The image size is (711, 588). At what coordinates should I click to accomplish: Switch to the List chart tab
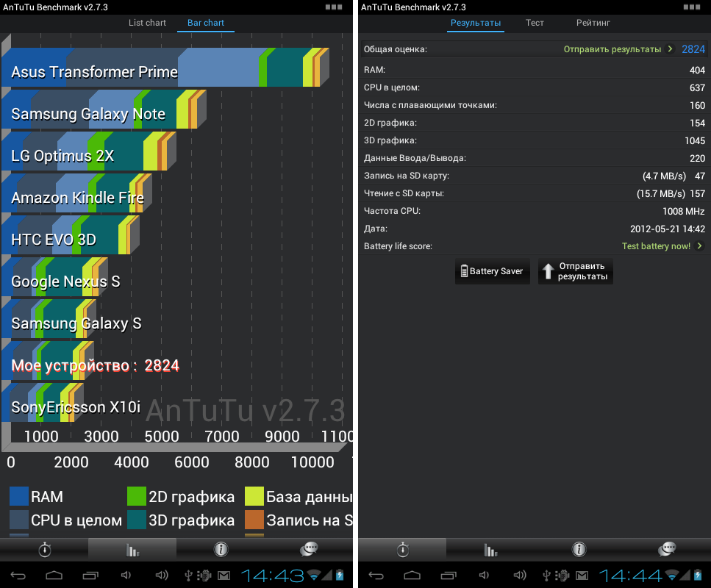[147, 23]
